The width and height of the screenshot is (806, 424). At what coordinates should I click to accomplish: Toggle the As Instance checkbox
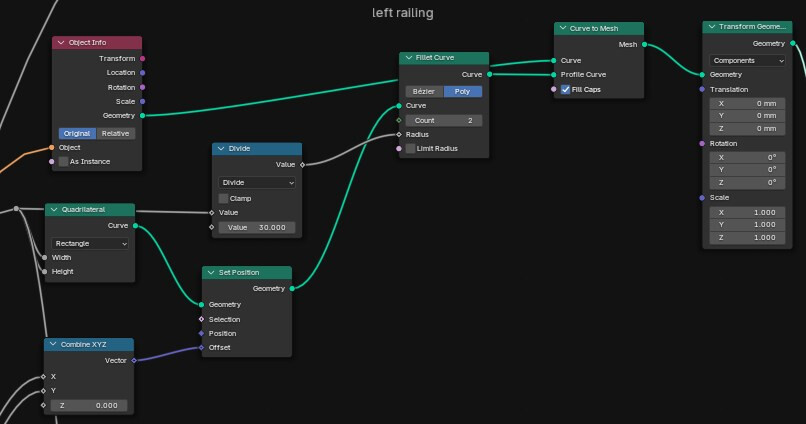coord(63,162)
